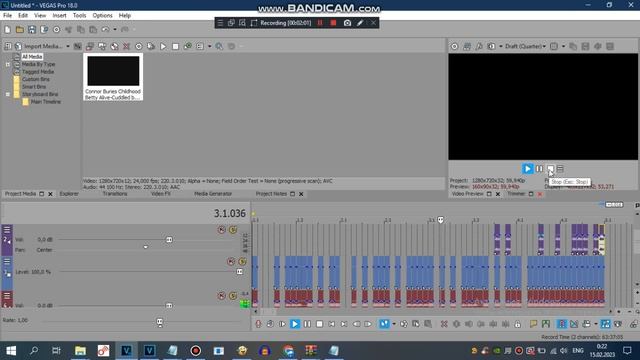640x360 pixels.
Task: Mute the top audio track
Action: [x=221, y=230]
